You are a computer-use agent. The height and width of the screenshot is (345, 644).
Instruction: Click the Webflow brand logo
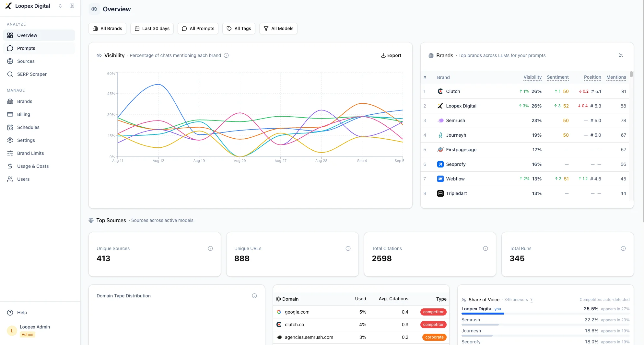tap(440, 179)
